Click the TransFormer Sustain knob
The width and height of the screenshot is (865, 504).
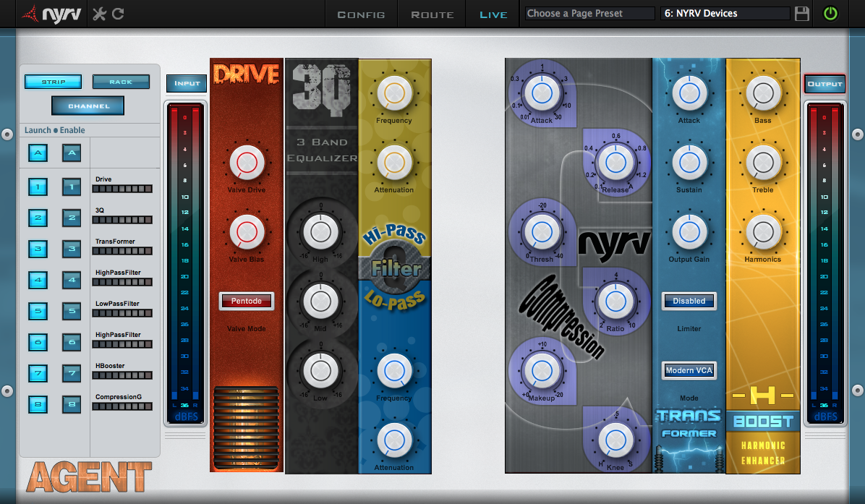pos(689,163)
